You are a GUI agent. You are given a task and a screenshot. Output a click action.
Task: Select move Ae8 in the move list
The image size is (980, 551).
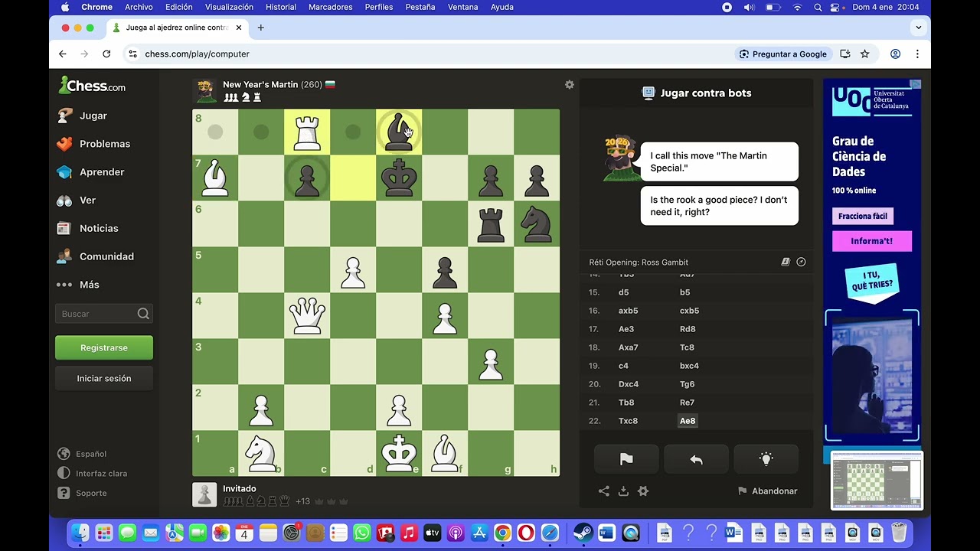pos(688,421)
